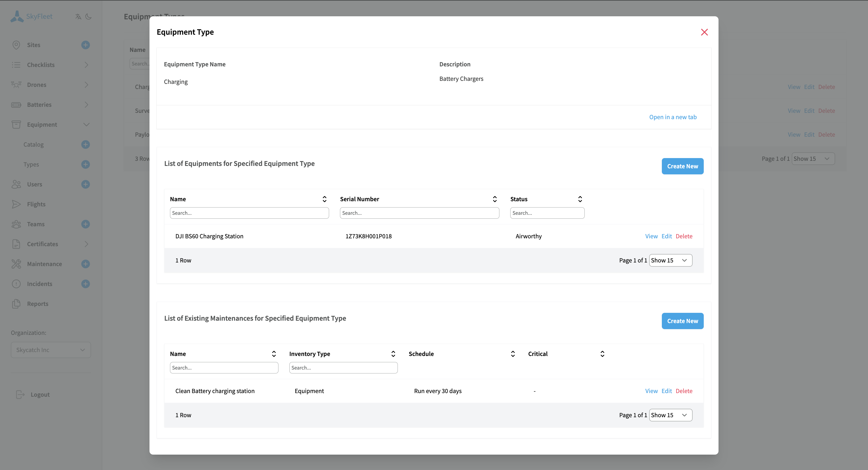
Task: Expand the Batteries menu chevron
Action: point(86,104)
